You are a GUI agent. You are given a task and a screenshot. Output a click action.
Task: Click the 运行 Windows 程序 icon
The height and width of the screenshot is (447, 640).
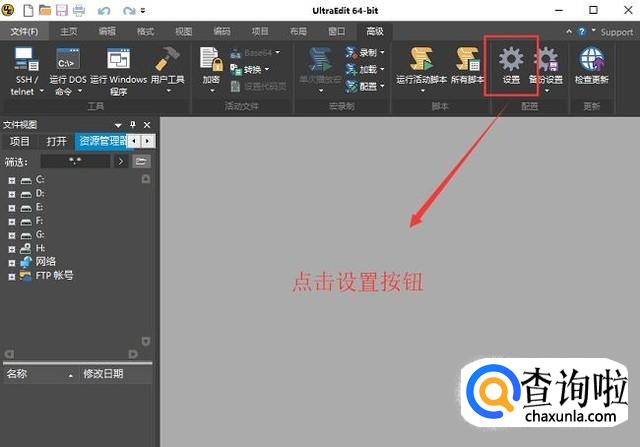(x=118, y=59)
